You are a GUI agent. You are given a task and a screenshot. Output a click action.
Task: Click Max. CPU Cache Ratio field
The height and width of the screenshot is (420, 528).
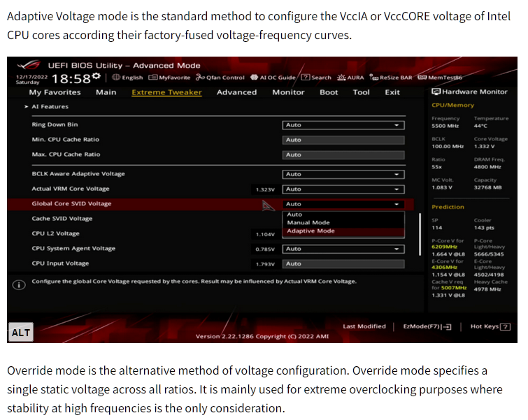point(343,155)
